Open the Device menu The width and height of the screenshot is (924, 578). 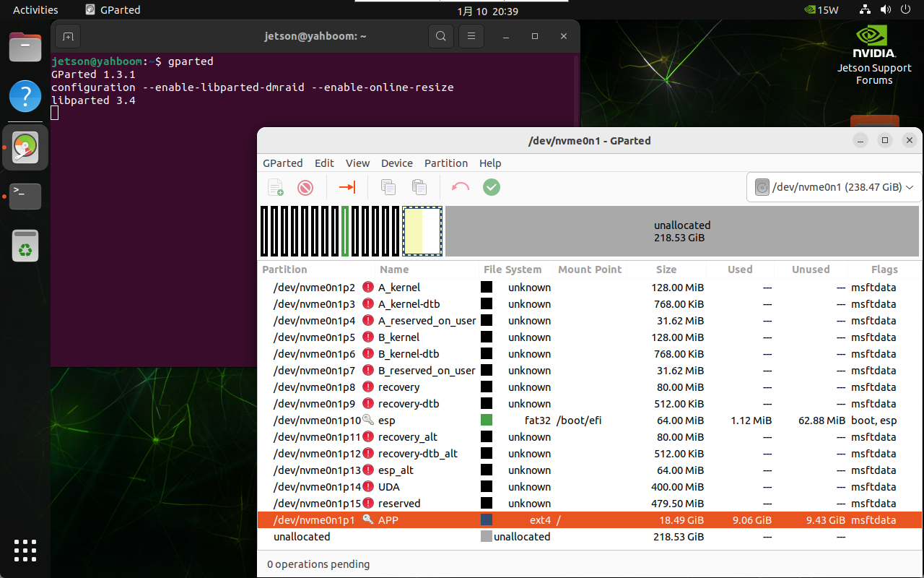point(396,163)
